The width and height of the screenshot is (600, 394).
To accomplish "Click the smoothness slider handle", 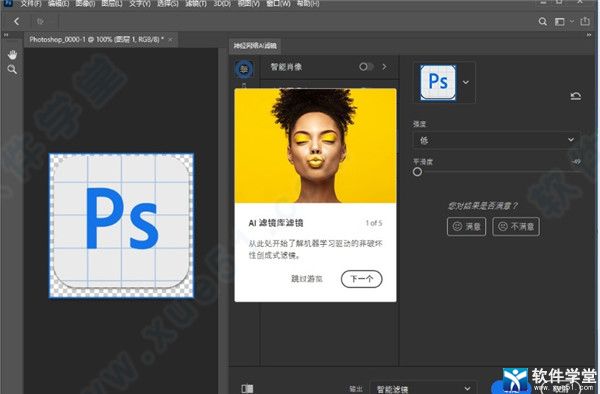I will [417, 172].
